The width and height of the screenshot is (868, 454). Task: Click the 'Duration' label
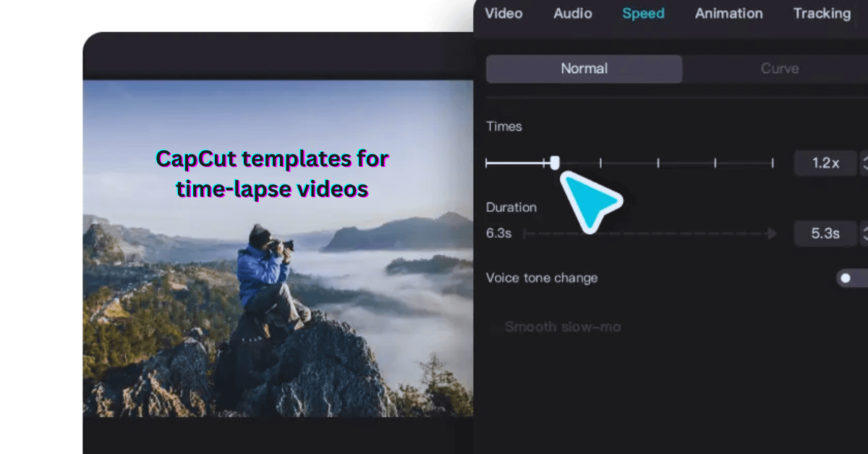click(x=511, y=207)
